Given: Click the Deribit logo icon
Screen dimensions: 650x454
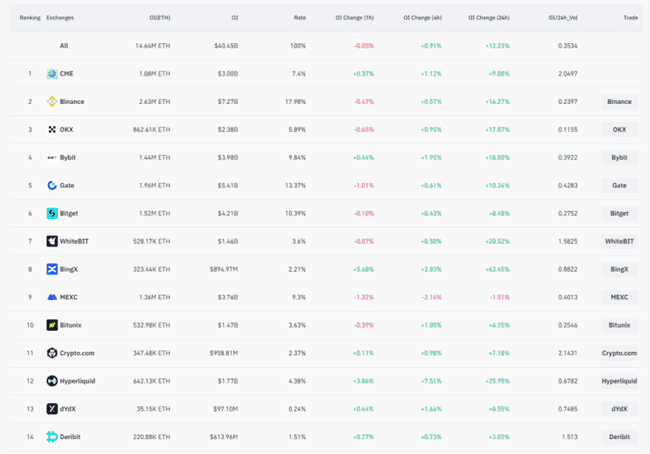Looking at the screenshot, I should click(52, 437).
